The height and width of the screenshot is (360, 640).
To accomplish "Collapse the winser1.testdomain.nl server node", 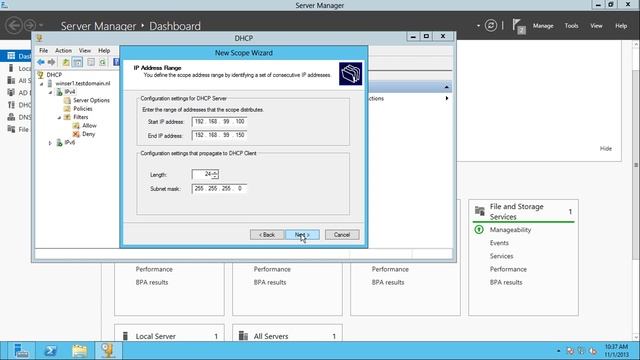I will [x=42, y=84].
